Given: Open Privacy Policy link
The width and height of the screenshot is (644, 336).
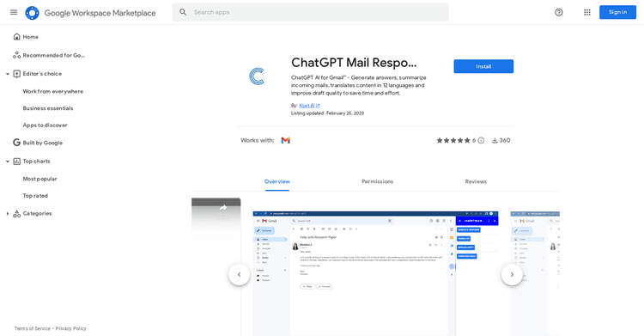Looking at the screenshot, I should click(x=71, y=328).
